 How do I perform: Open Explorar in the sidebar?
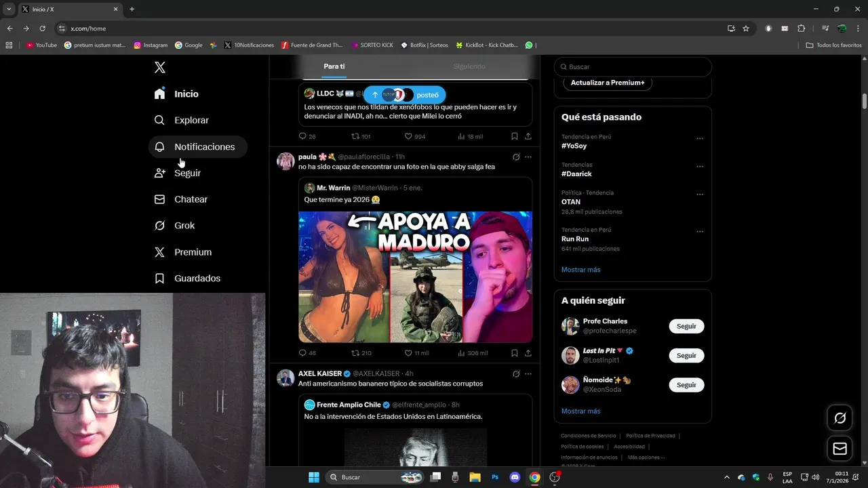(x=182, y=120)
